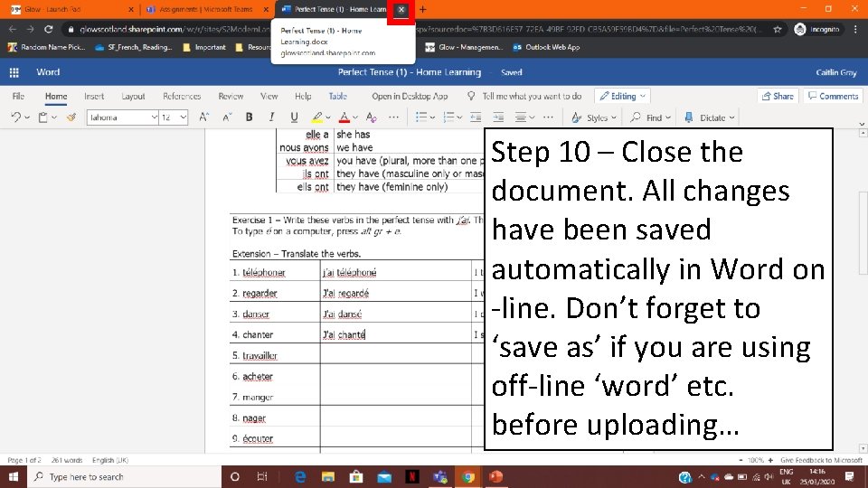
Task: Click the Give Feedback to Microsoft link
Action: point(822,460)
